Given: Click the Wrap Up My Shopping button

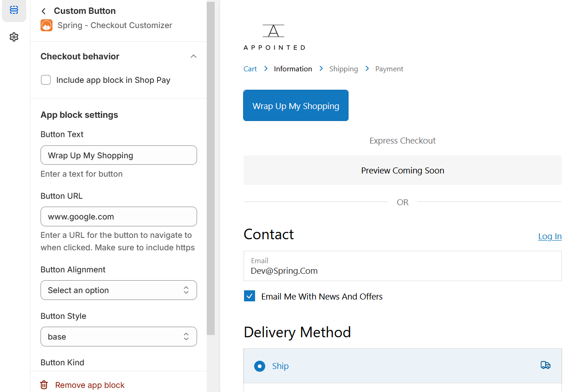Looking at the screenshot, I should 296,105.
